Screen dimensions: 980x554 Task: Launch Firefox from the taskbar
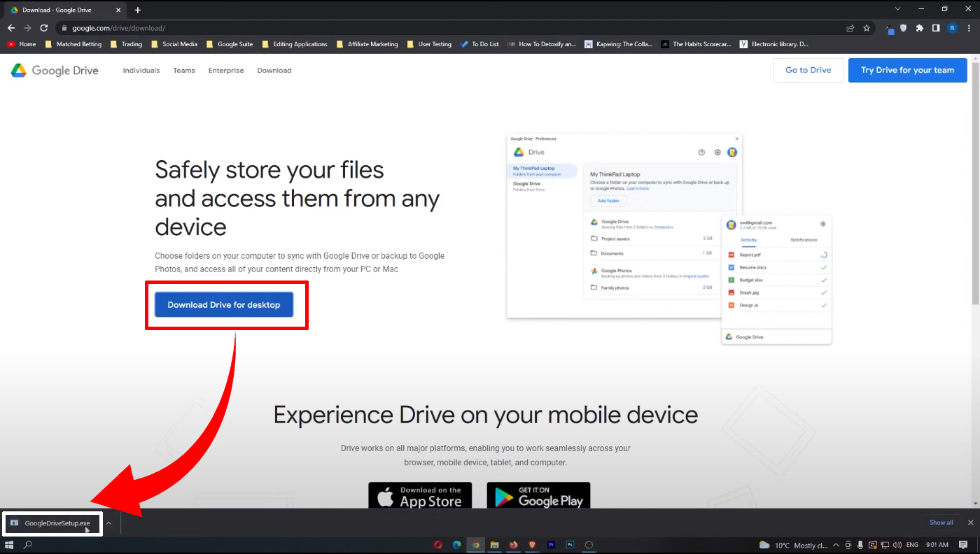coord(513,544)
